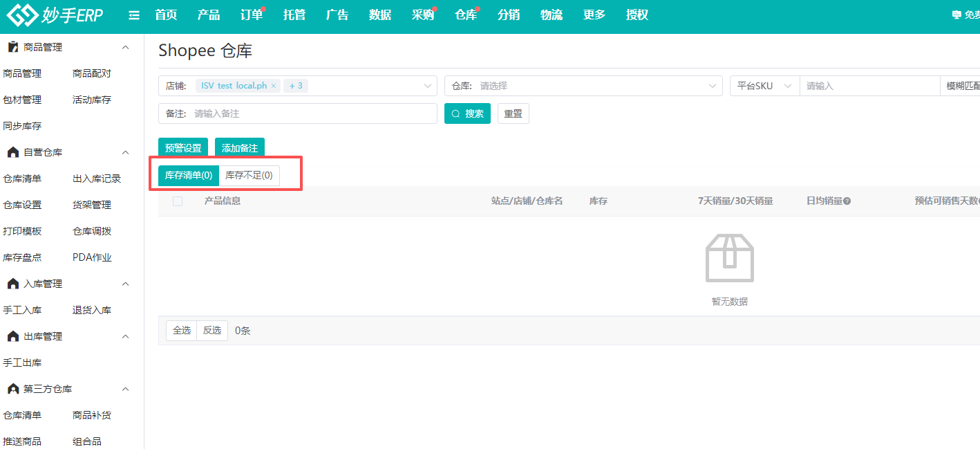The height and width of the screenshot is (449, 980).
Task: Collapse the 出库管理 sidebar section
Action: coord(125,336)
